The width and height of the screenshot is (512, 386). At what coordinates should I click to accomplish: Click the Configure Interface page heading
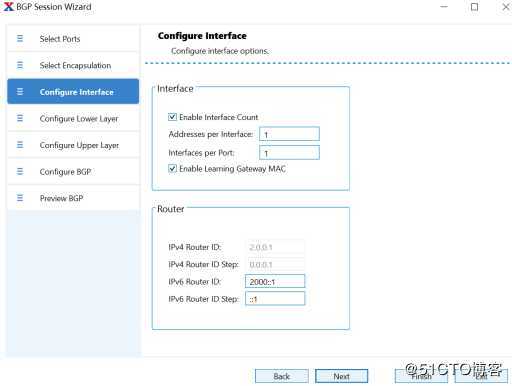click(x=202, y=36)
